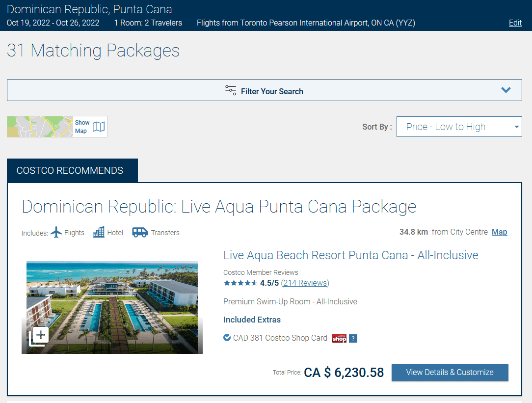Screen dimensions: 532x403
Task: Click the filter sliders icon
Action: point(230,90)
